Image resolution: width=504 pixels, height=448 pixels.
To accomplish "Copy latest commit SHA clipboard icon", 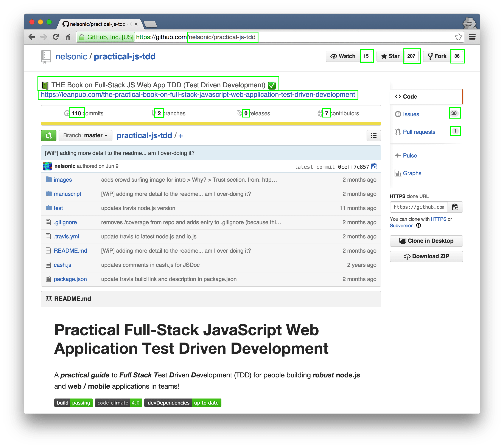I will [x=374, y=166].
